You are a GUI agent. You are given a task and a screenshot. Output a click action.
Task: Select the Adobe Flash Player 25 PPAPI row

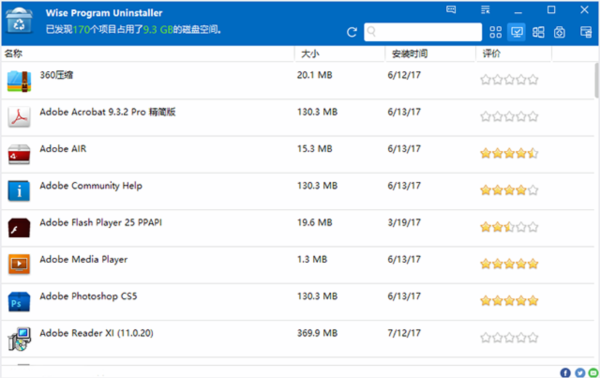tap(298, 228)
